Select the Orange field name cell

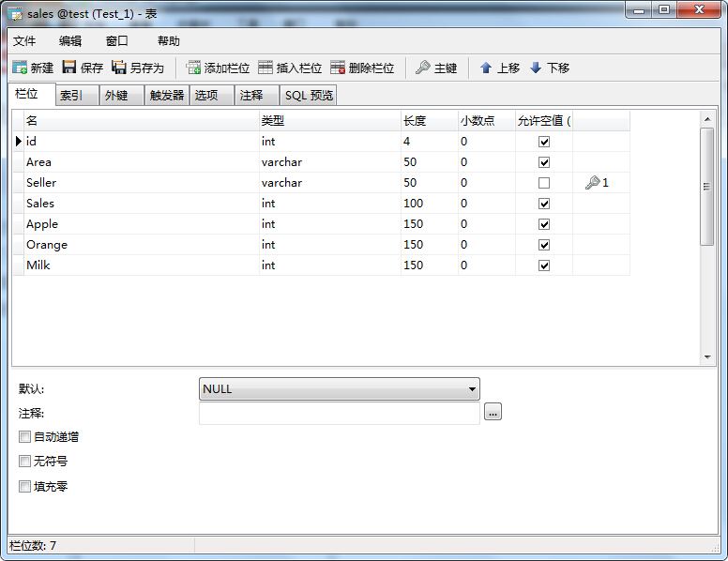(141, 245)
